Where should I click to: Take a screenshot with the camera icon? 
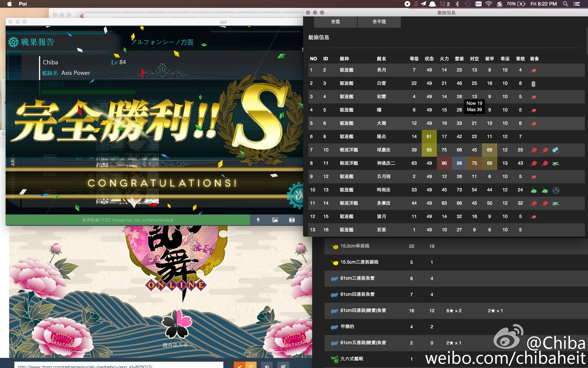[x=292, y=220]
